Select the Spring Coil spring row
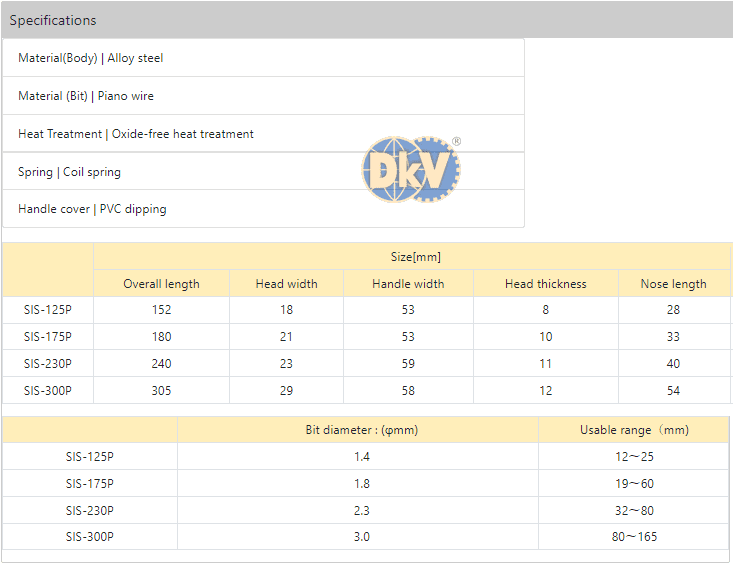This screenshot has height=566, width=733. point(69,172)
